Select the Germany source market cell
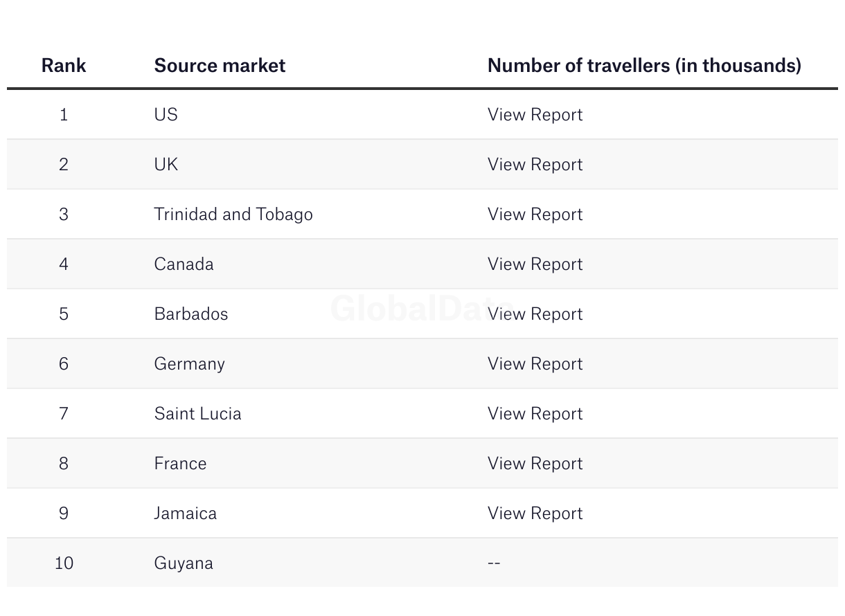 point(189,364)
